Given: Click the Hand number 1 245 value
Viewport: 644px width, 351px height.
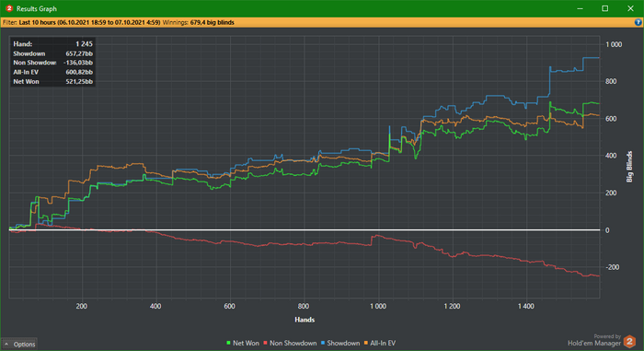Looking at the screenshot, I should [x=84, y=44].
